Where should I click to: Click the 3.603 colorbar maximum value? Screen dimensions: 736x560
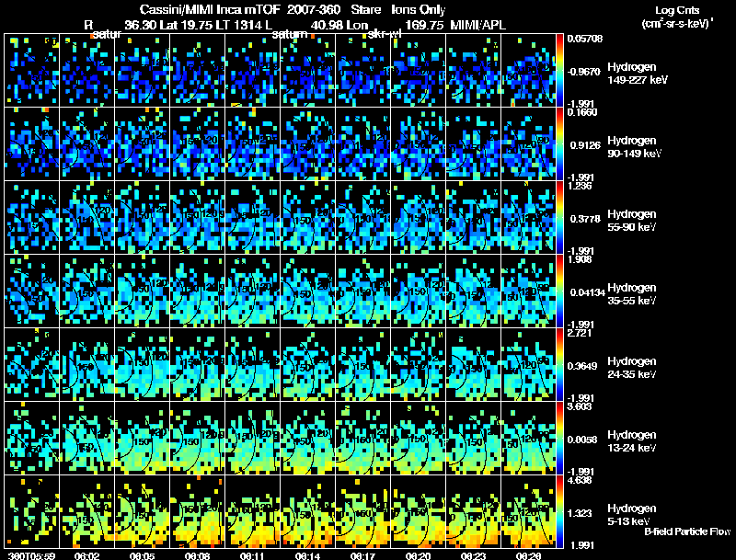point(580,406)
